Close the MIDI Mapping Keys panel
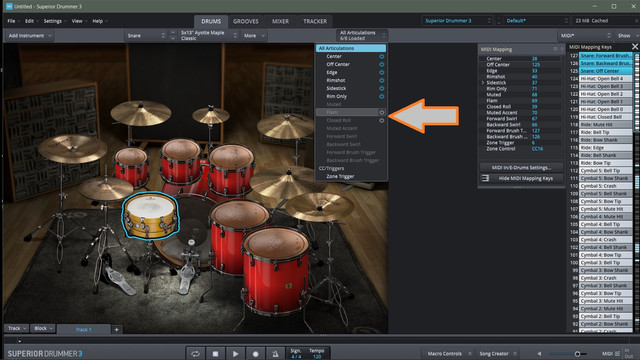Image resolution: width=640 pixels, height=360 pixels. [635, 47]
